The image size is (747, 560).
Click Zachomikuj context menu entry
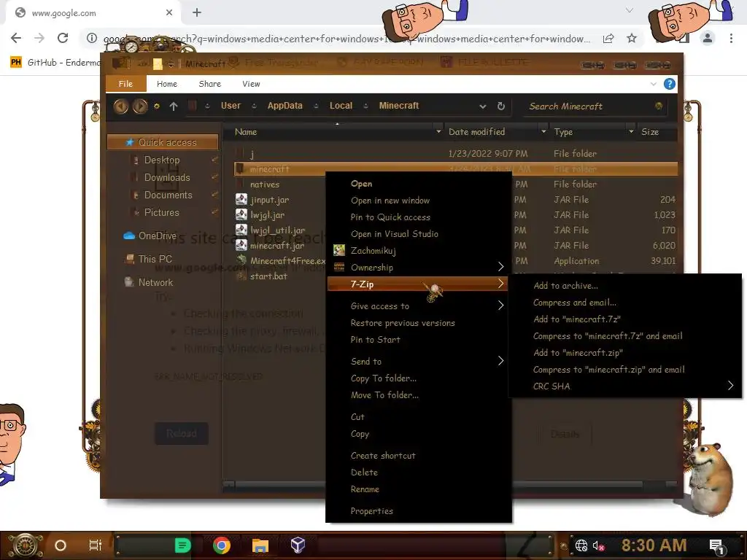373,251
